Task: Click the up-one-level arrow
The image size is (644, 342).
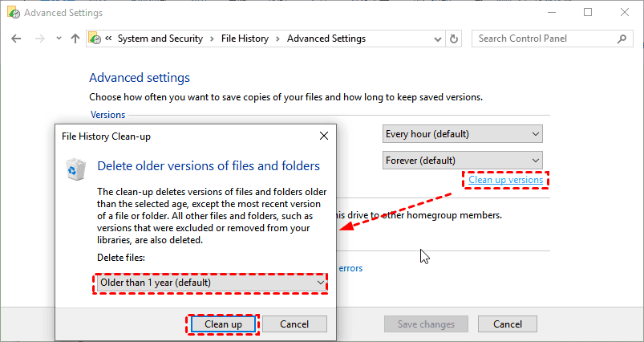Action: [x=75, y=39]
